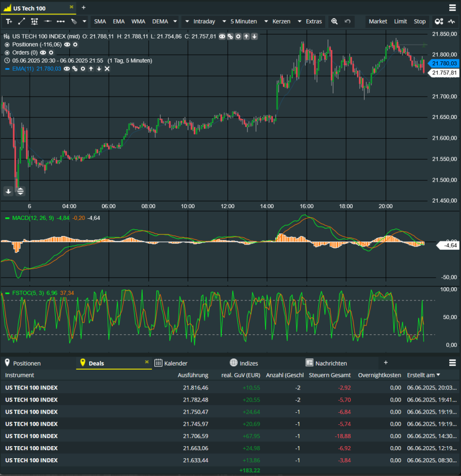This screenshot has width=461, height=476.
Task: Click the down-arrow icon at chart bottom-left
Action: [8, 191]
